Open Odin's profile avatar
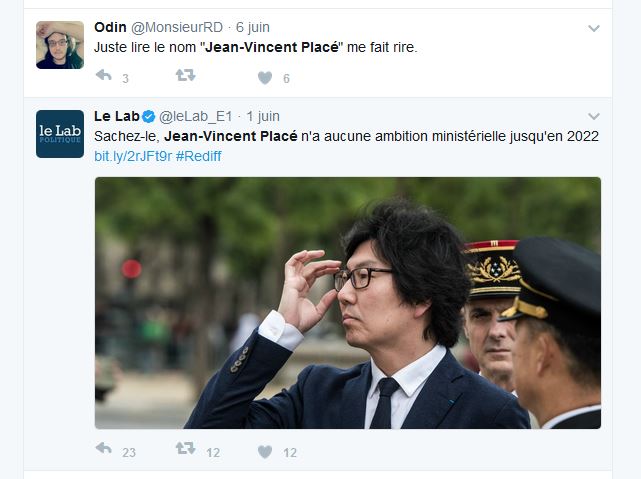The width and height of the screenshot is (641, 479). [x=60, y=45]
